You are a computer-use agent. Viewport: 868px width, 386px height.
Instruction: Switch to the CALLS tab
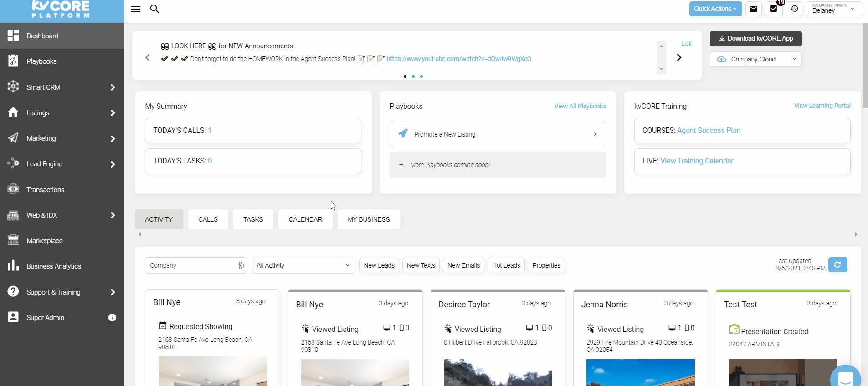click(208, 219)
